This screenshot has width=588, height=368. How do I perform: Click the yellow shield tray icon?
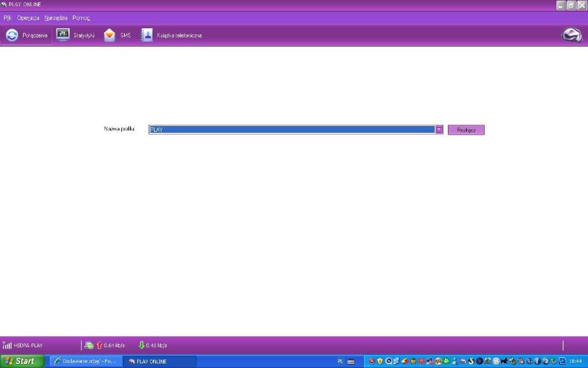tap(380, 361)
